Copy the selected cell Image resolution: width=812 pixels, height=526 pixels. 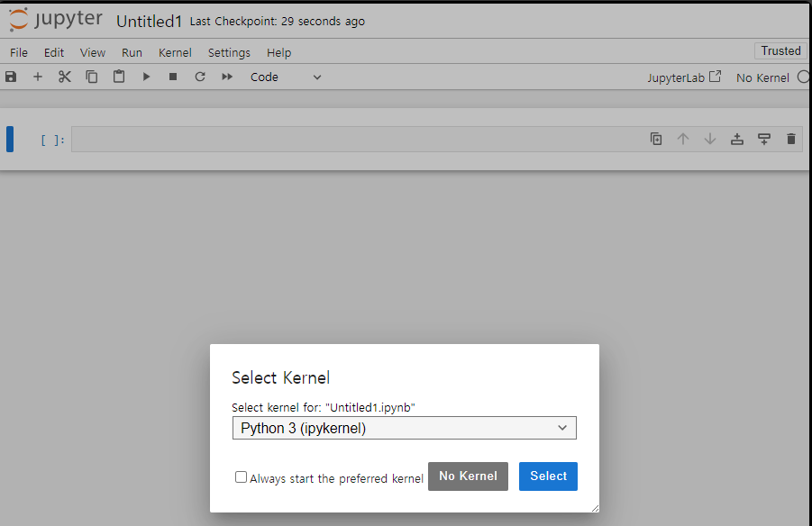click(92, 77)
